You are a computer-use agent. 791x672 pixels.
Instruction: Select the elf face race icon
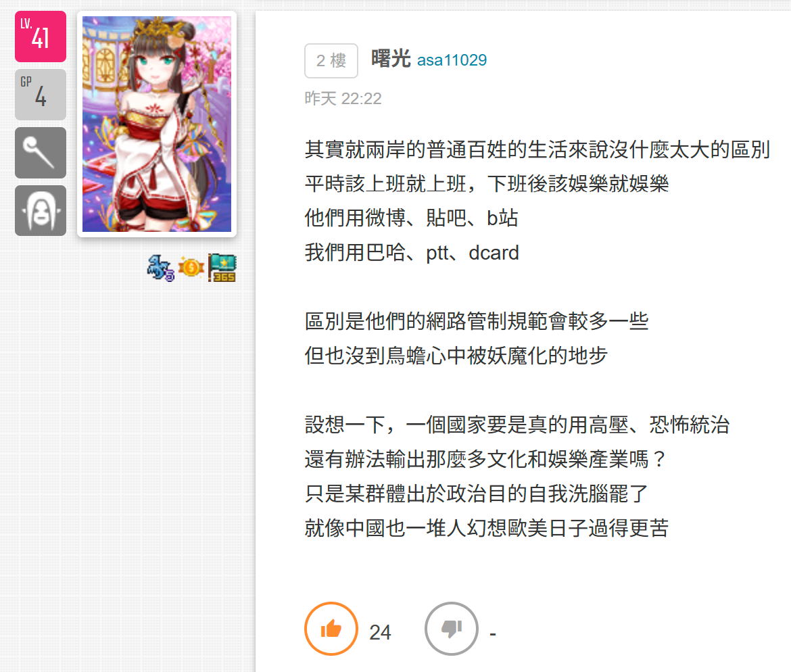[41, 210]
